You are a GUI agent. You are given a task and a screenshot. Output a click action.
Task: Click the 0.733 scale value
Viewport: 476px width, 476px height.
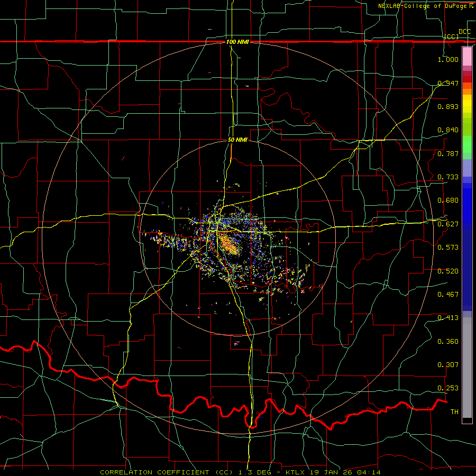point(448,177)
